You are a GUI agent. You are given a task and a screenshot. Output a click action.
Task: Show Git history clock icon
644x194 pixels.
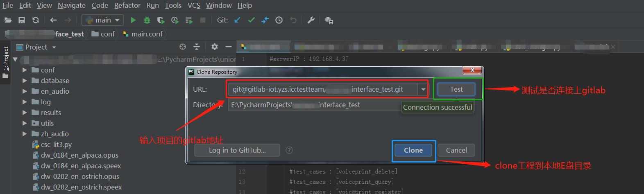[279, 20]
